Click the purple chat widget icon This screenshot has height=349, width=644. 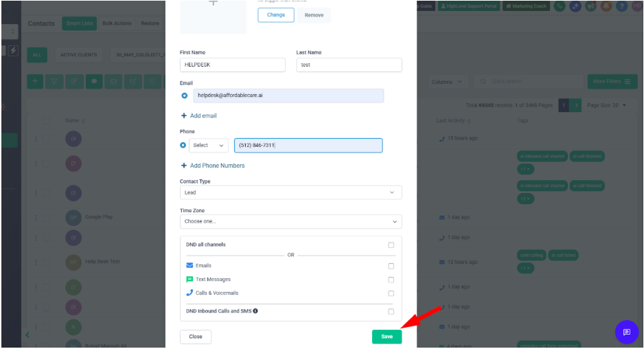click(626, 332)
